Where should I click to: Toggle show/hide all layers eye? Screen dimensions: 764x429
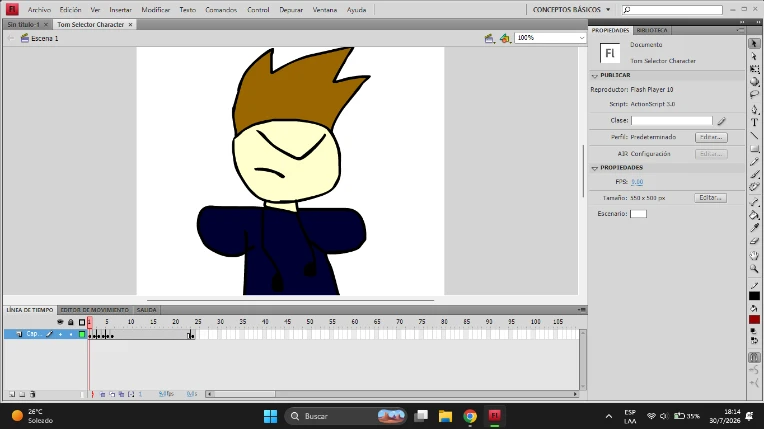point(60,322)
